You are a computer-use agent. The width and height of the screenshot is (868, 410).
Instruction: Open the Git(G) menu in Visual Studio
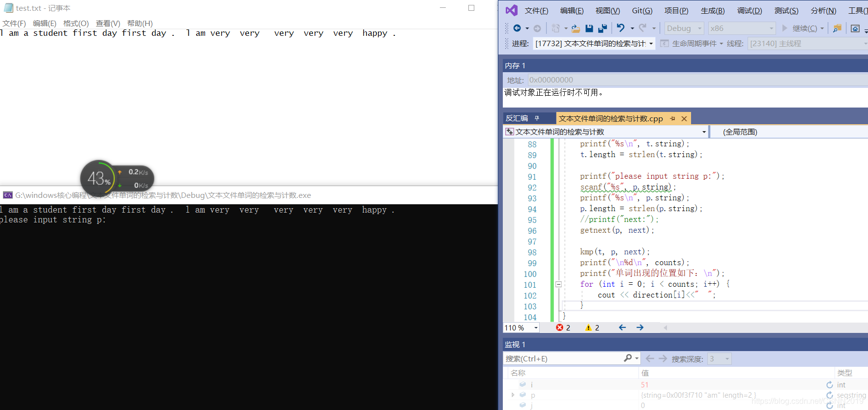tap(642, 10)
